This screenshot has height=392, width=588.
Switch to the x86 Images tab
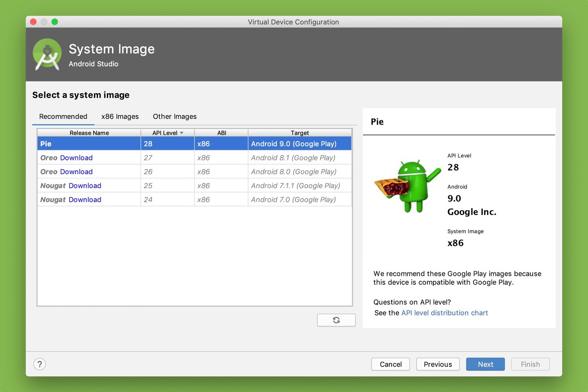(120, 116)
